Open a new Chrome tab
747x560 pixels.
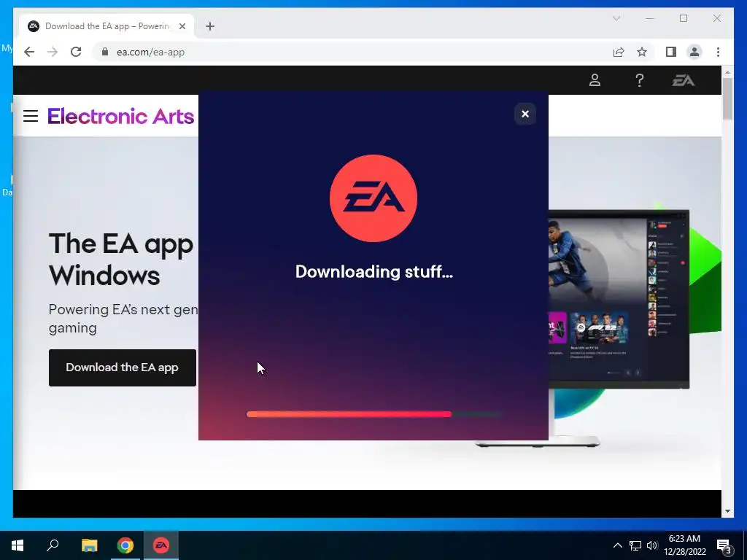pyautogui.click(x=210, y=26)
